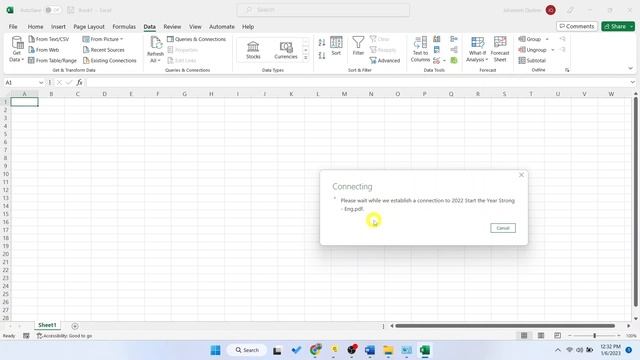The image size is (640, 360).
Task: Import data From Web
Action: 44,50
